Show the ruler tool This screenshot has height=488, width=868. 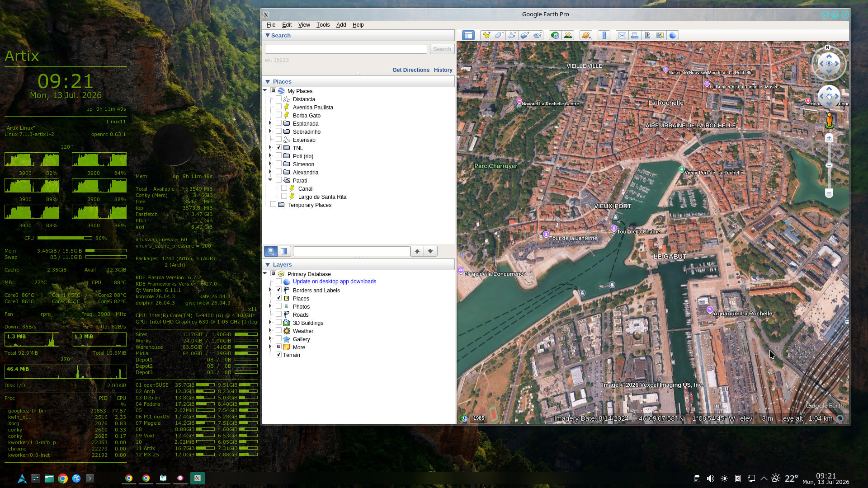point(604,35)
